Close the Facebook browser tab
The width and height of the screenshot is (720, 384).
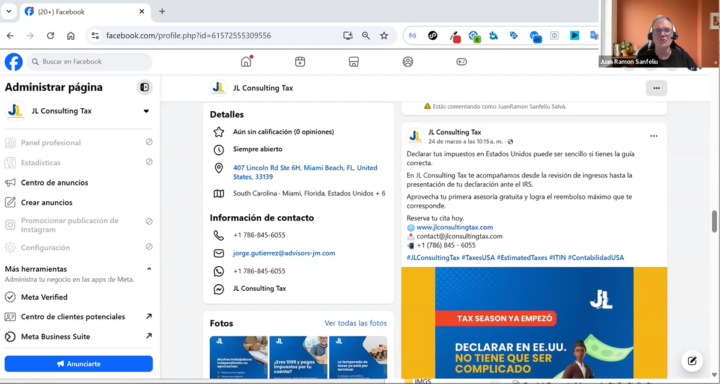tap(142, 11)
